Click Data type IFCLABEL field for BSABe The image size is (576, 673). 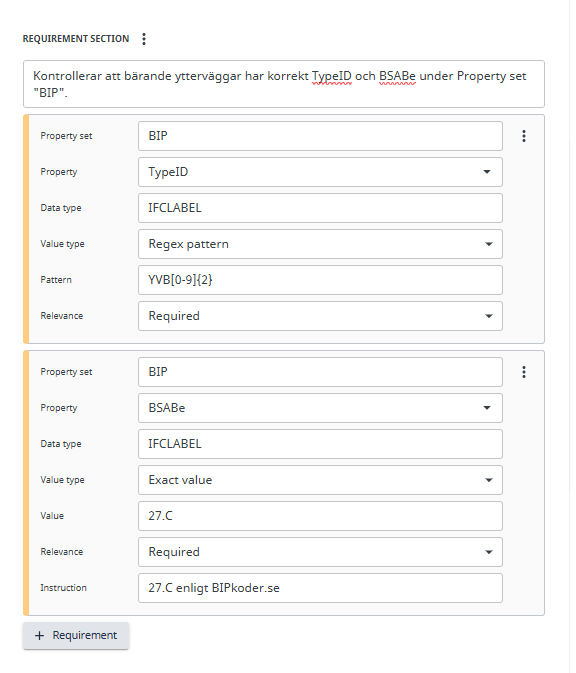(320, 444)
